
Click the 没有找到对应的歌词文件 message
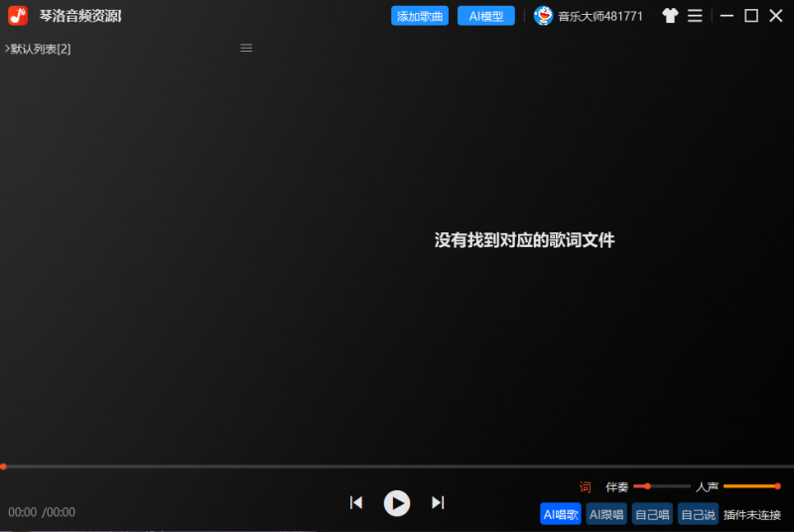[x=524, y=240]
